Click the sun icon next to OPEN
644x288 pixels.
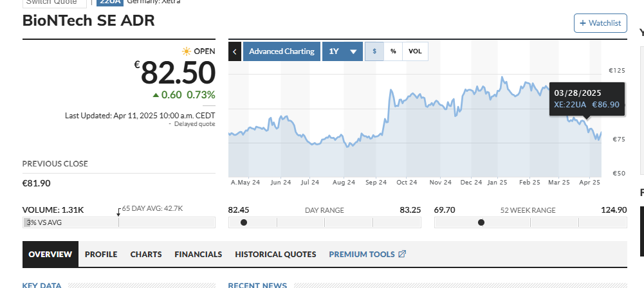187,51
